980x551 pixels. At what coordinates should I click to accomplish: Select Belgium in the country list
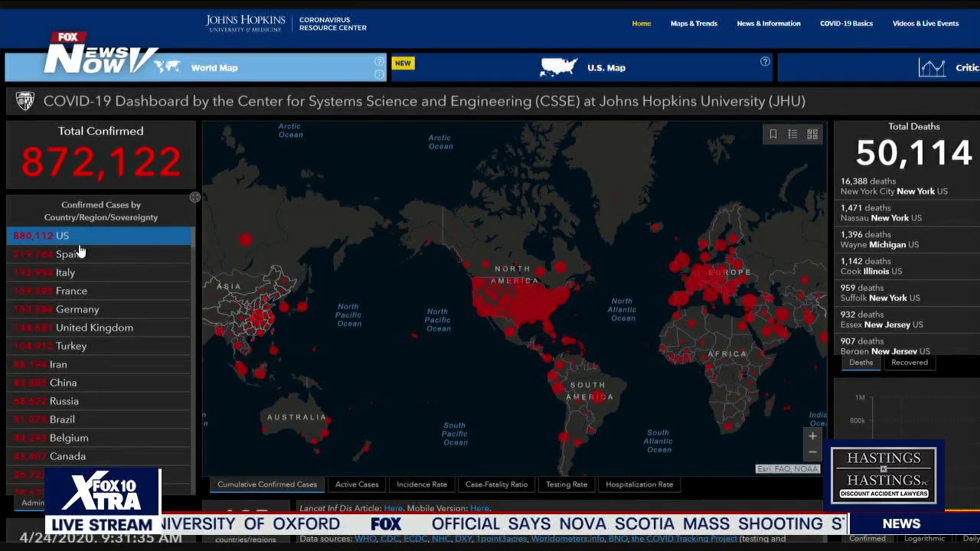coord(99,438)
